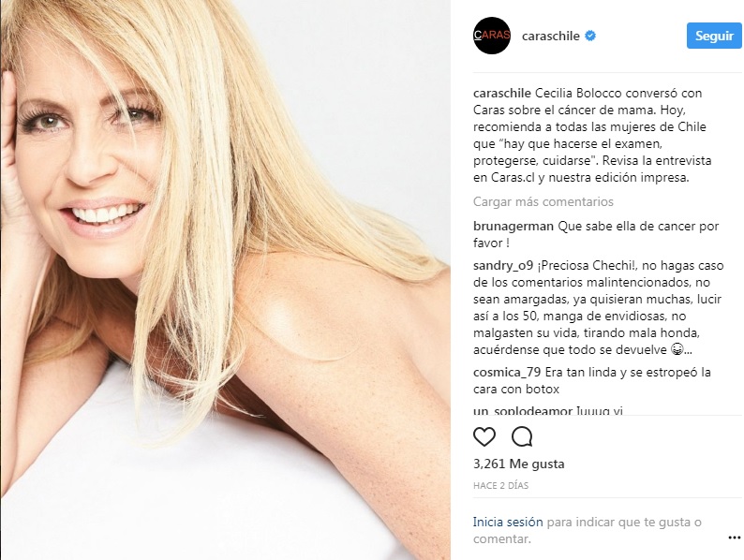Open the caraschile username in header
This screenshot has width=744, height=560.
[550, 36]
